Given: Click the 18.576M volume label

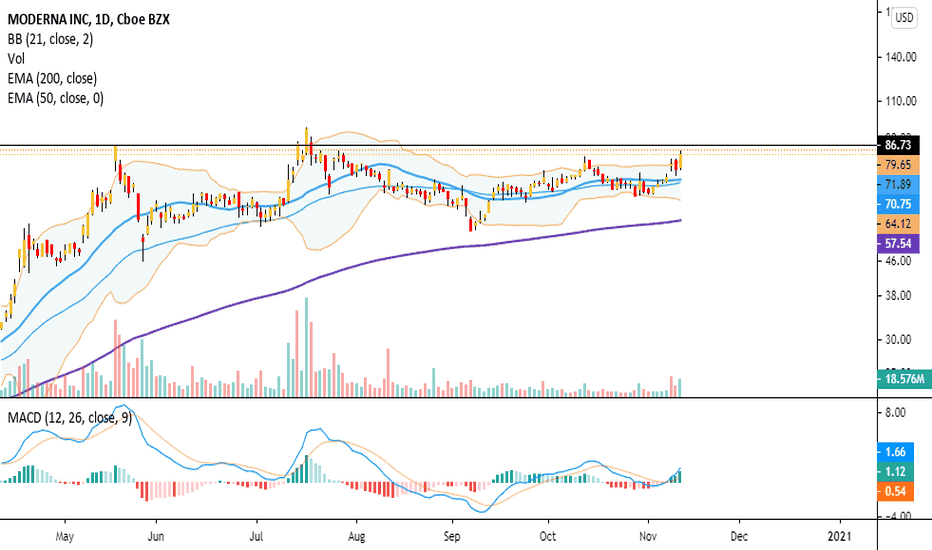Looking at the screenshot, I should [x=904, y=379].
